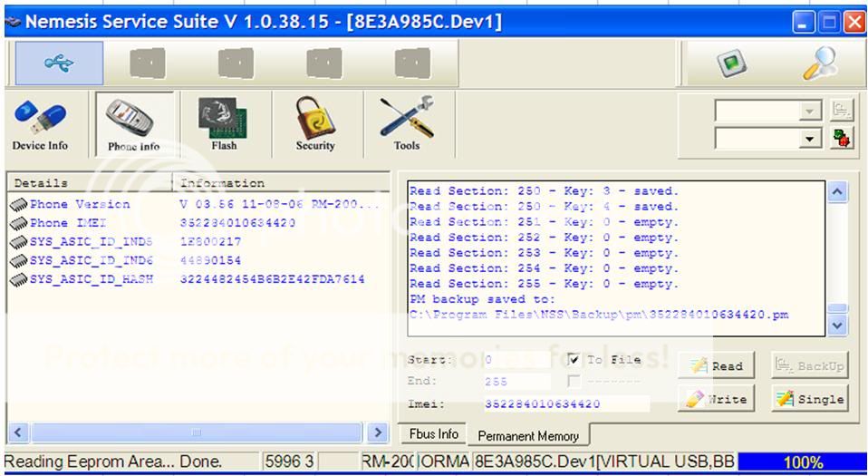Select the Phone Version row
The width and height of the screenshot is (868, 476).
(198, 205)
